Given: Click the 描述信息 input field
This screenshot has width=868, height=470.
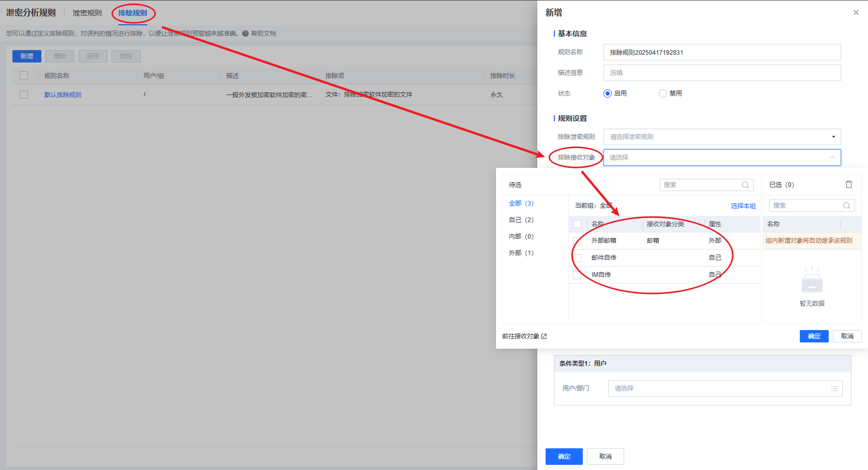Looking at the screenshot, I should click(x=721, y=73).
